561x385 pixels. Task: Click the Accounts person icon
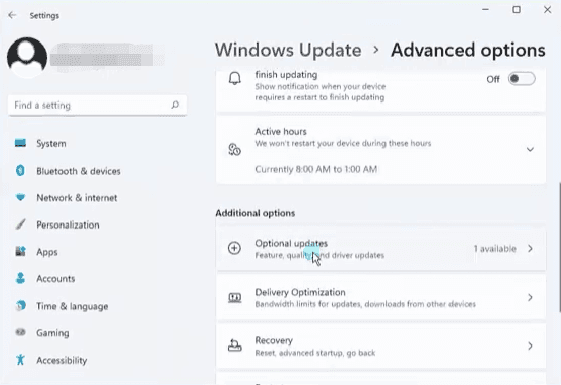(x=20, y=278)
